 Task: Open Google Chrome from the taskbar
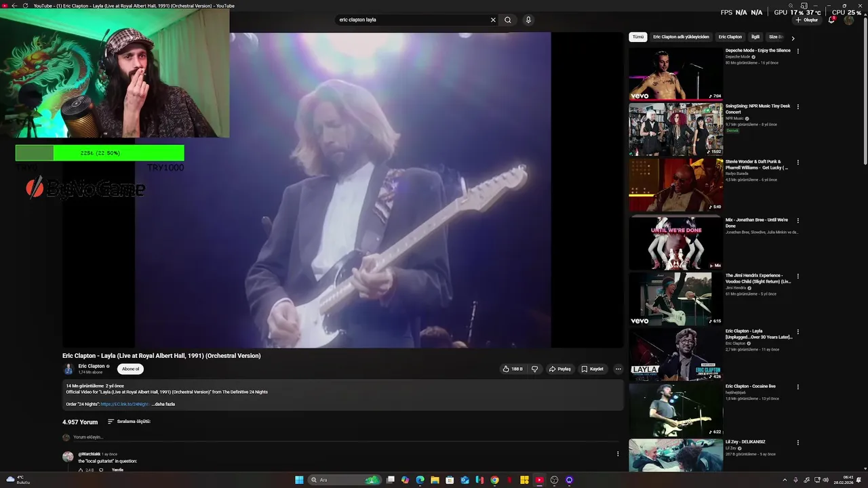point(494,480)
